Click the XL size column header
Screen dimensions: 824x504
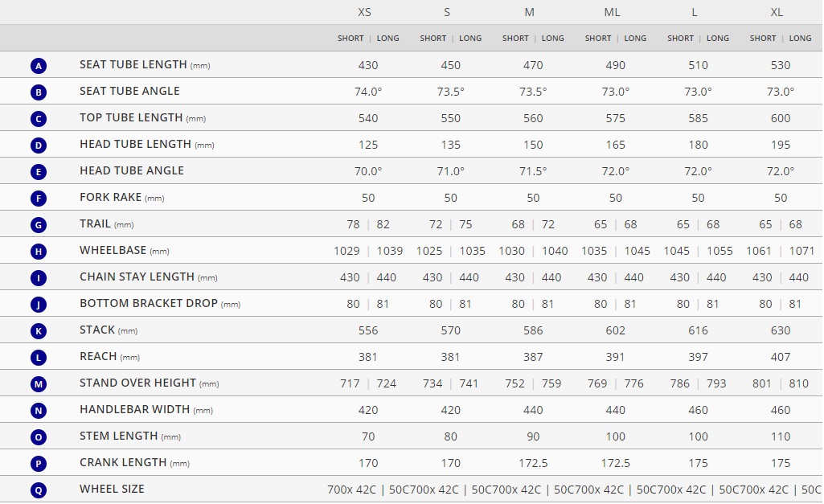point(777,12)
